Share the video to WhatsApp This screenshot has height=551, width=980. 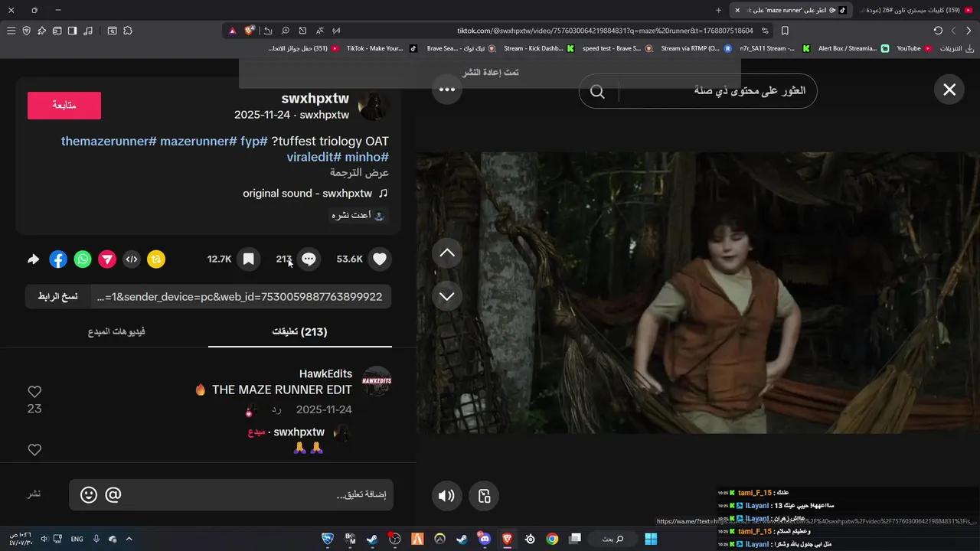[83, 259]
